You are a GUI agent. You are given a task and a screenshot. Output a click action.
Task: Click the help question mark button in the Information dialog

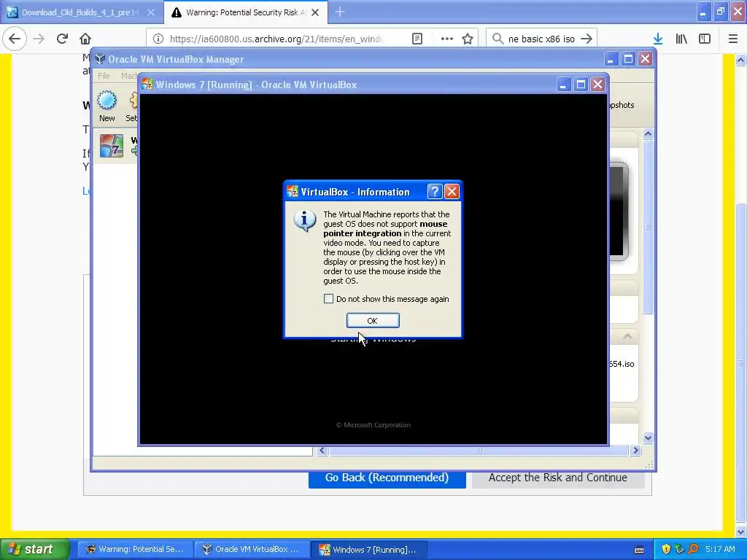point(435,192)
